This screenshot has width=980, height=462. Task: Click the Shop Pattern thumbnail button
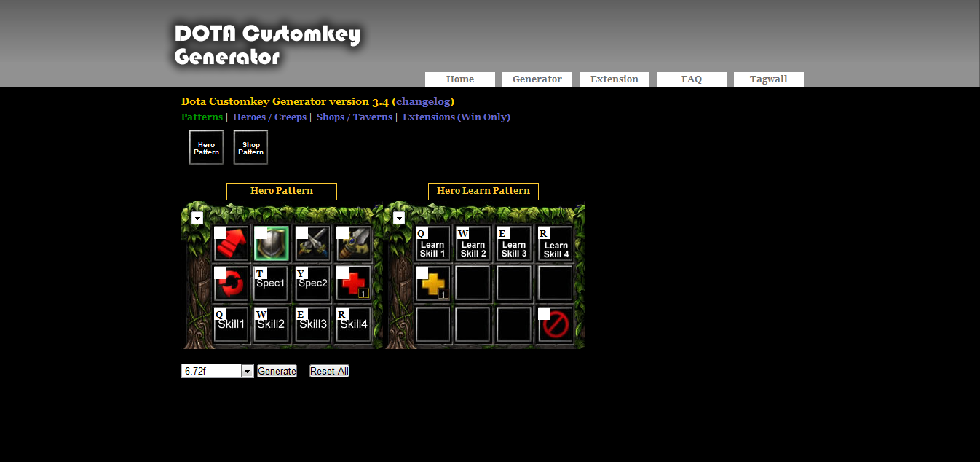click(x=250, y=147)
